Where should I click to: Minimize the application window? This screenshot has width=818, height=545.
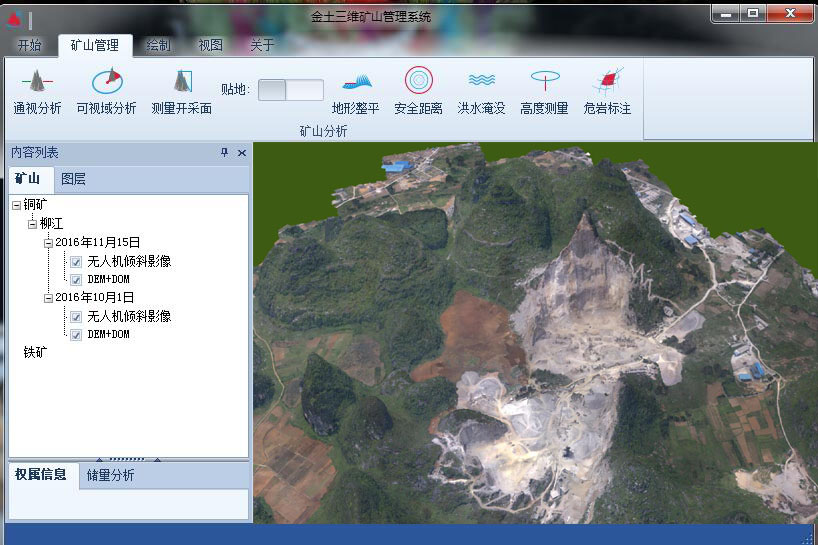point(726,14)
